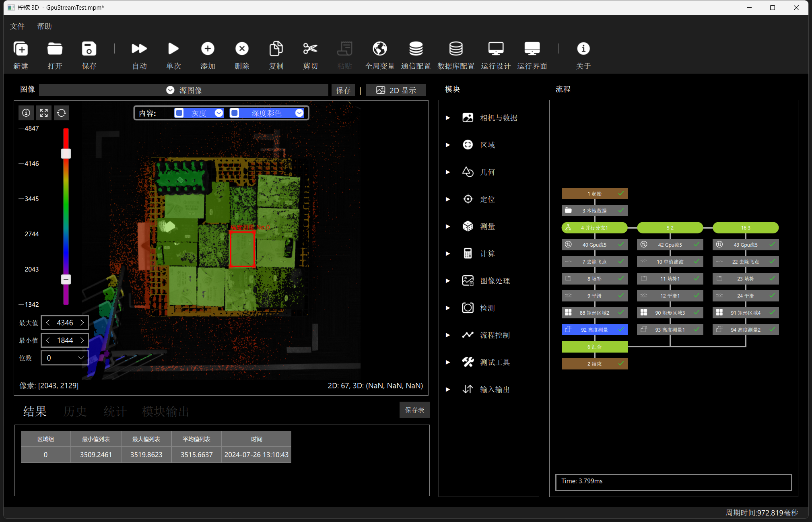
Task: Click the 流程控制 module icon
Action: point(468,335)
